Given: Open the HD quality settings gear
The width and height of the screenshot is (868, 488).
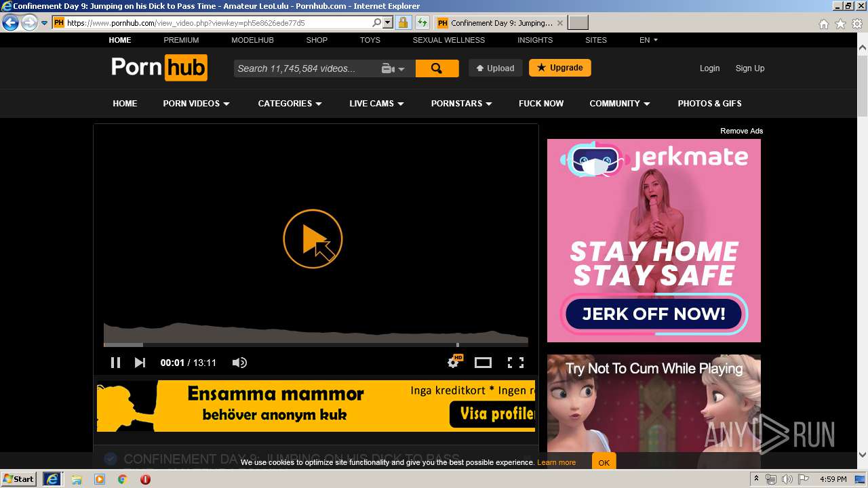Looking at the screenshot, I should (x=454, y=362).
